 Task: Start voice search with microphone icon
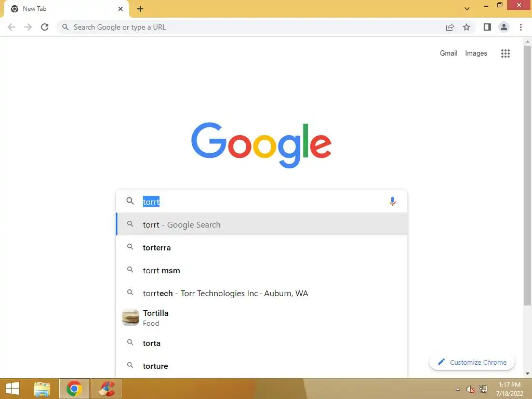coord(392,201)
